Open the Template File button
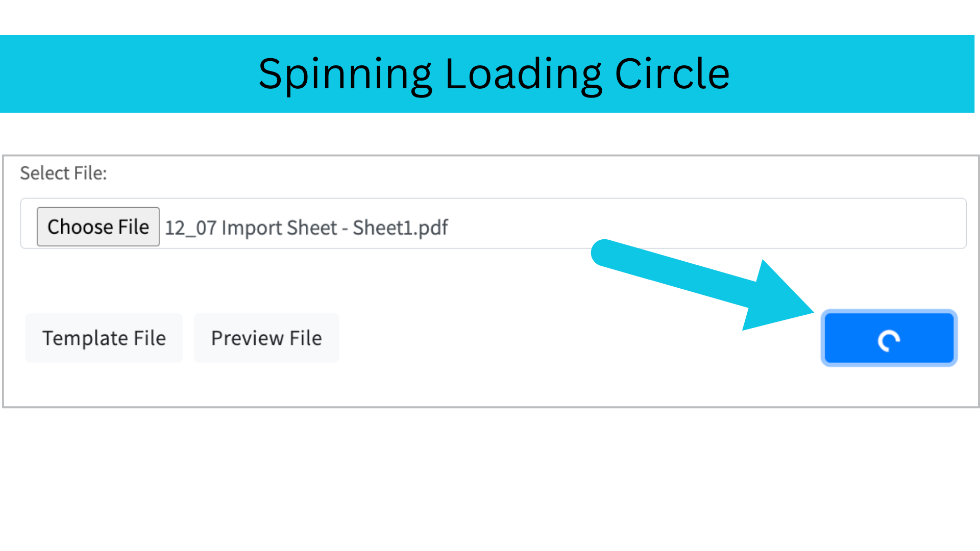This screenshot has width=980, height=551. (x=104, y=338)
